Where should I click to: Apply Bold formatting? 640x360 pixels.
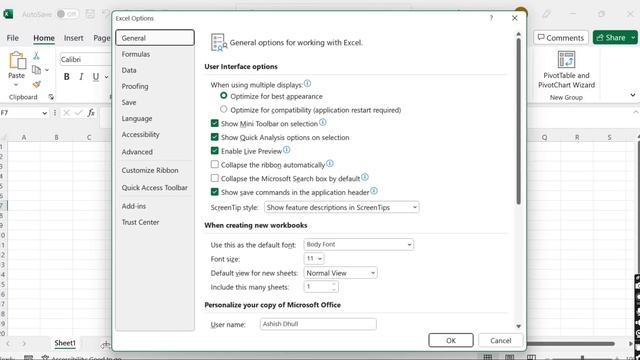point(67,77)
